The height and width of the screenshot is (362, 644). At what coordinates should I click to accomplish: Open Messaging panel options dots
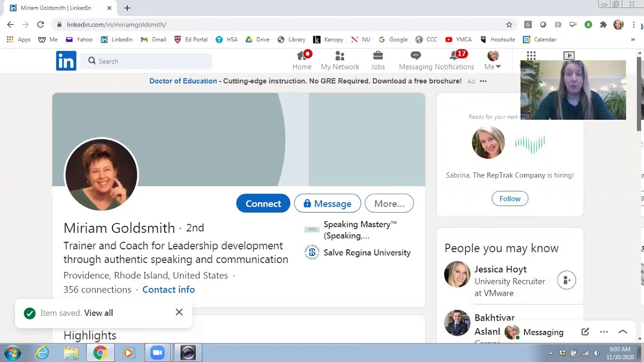(604, 332)
